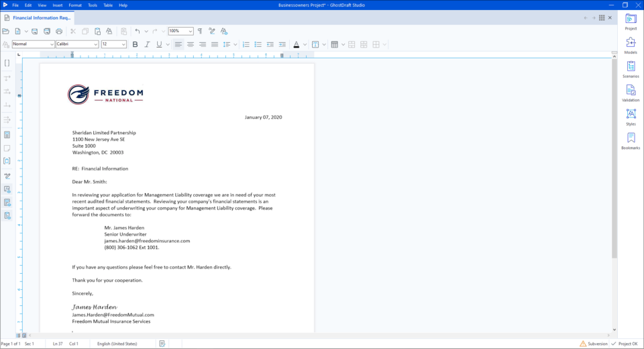644x349 pixels.
Task: Expand the underline style dropdown arrow
Action: (168, 44)
